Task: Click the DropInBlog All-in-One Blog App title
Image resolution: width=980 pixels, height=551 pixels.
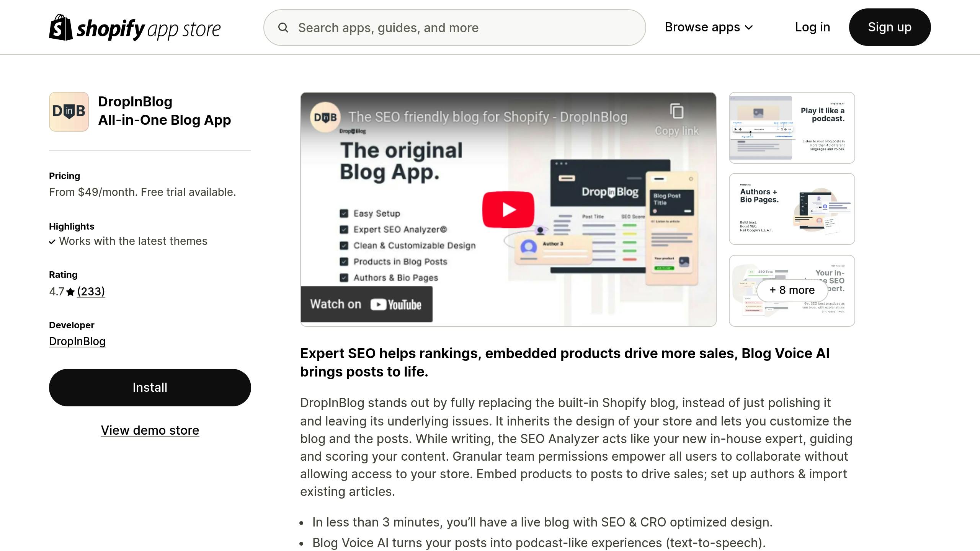Action: (165, 111)
